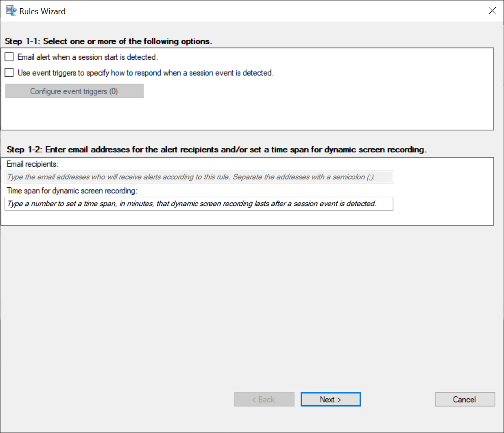Click the "Time span for dynamic screen recording:" label
The image size is (504, 433).
click(72, 190)
